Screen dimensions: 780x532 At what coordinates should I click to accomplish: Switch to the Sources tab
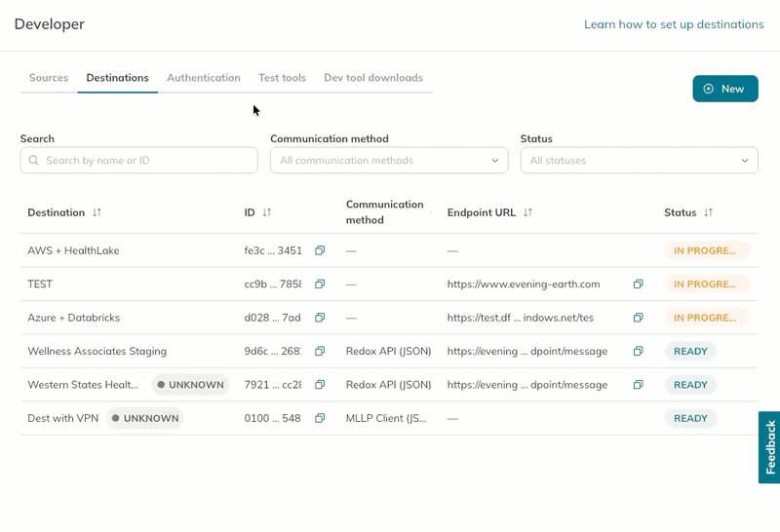point(49,78)
